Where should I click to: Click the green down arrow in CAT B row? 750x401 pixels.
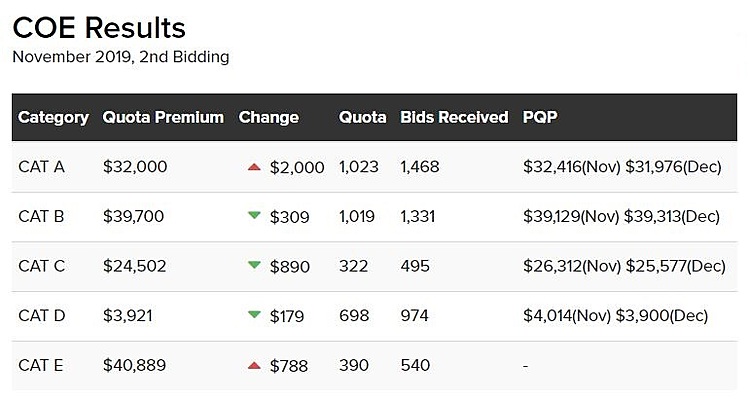click(254, 216)
